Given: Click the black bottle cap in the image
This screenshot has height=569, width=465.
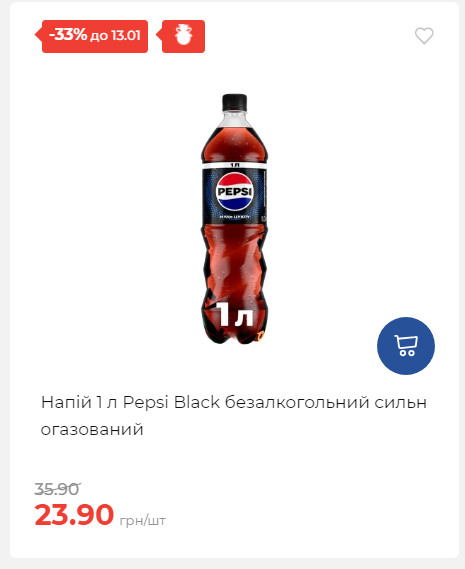Looking at the screenshot, I should pos(234,102).
